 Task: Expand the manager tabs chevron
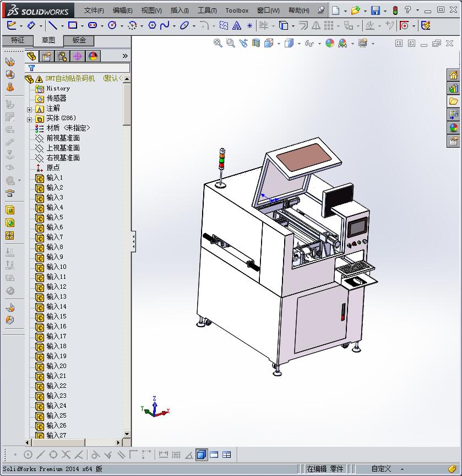[125, 56]
